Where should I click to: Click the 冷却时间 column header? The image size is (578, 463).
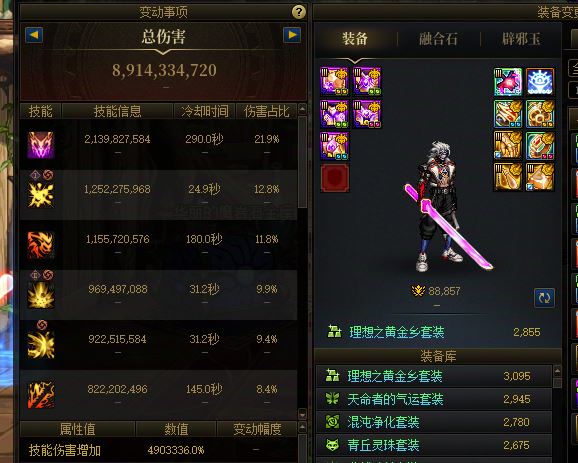205,111
